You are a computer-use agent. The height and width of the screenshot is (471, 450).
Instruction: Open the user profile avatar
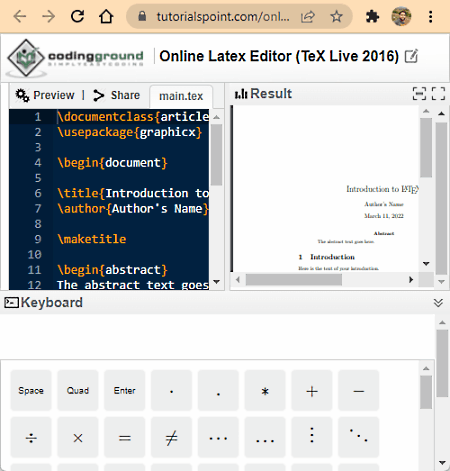(x=401, y=16)
